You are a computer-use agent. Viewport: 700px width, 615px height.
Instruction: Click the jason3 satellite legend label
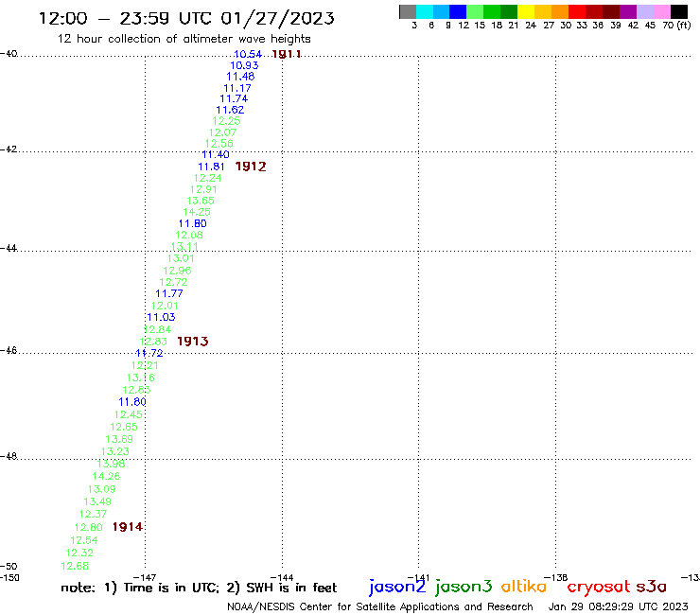point(464,587)
